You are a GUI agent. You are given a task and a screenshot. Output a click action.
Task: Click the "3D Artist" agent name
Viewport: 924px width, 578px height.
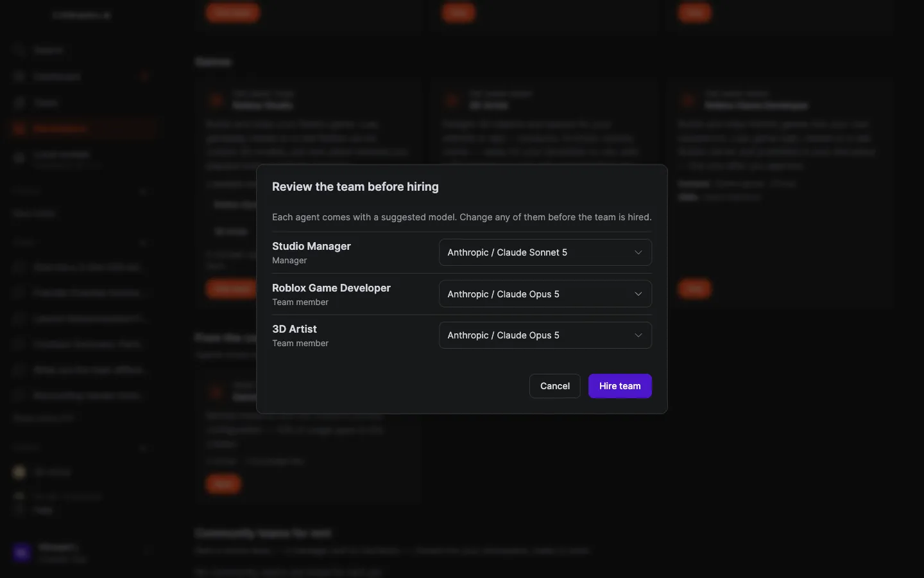295,329
